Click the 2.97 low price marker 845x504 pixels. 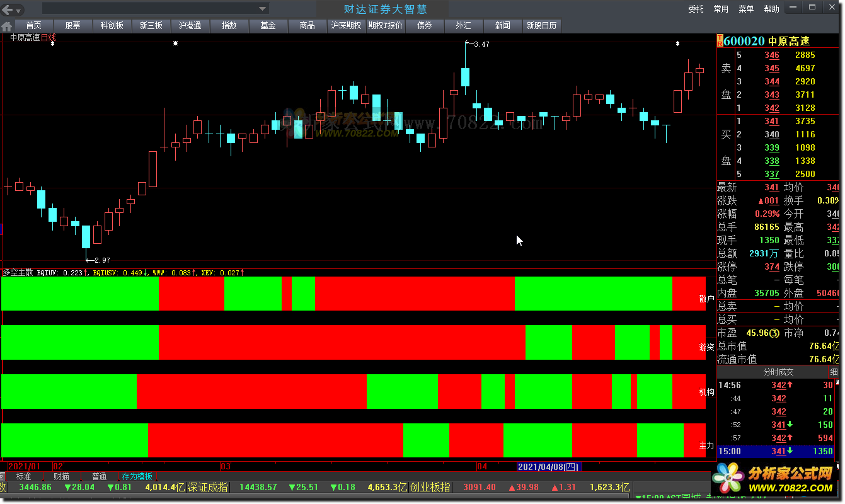(x=101, y=260)
